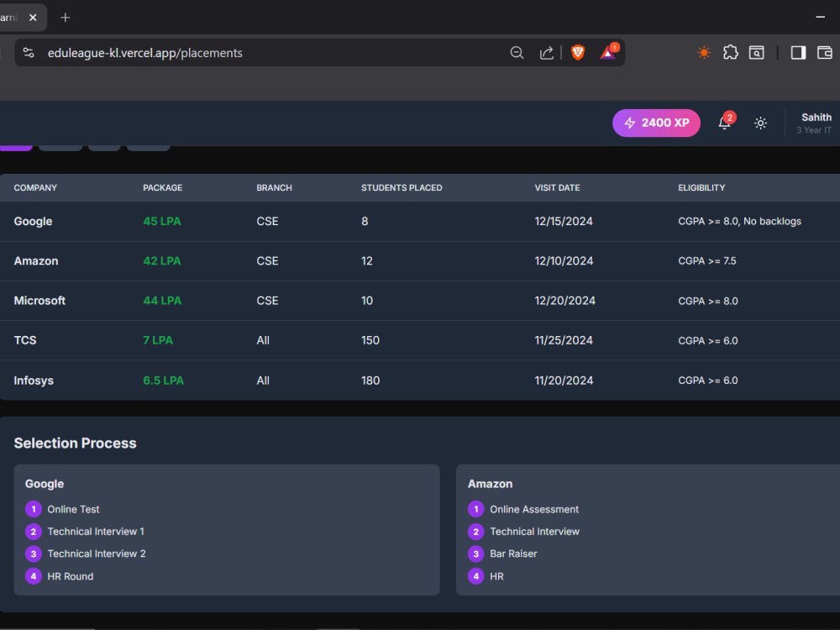Click eligibility 'CGPA >= 7.5'

pyautogui.click(x=707, y=261)
